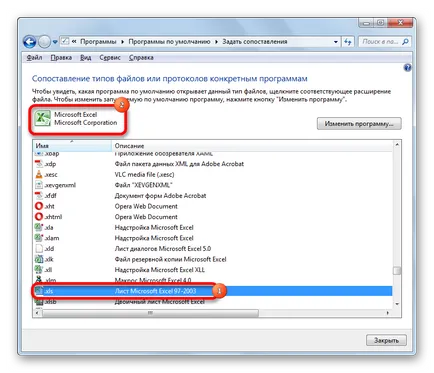Click the Microsoft Excel program icon
Screen dimensions: 434x373
[x=43, y=118]
